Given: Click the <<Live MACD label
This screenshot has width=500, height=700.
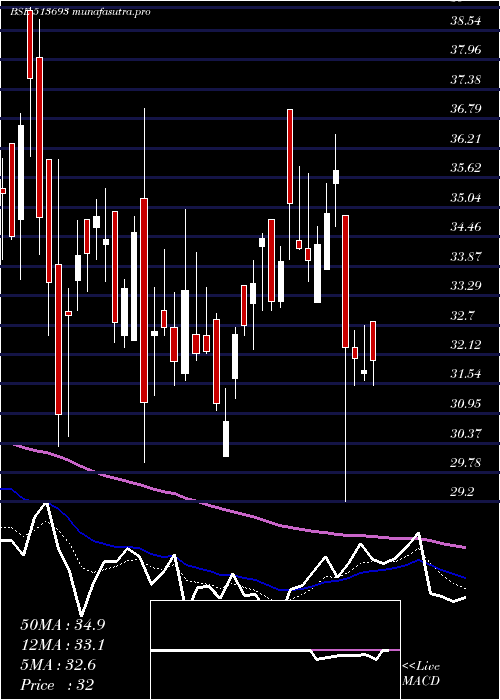Looking at the screenshot, I should click(x=421, y=674).
